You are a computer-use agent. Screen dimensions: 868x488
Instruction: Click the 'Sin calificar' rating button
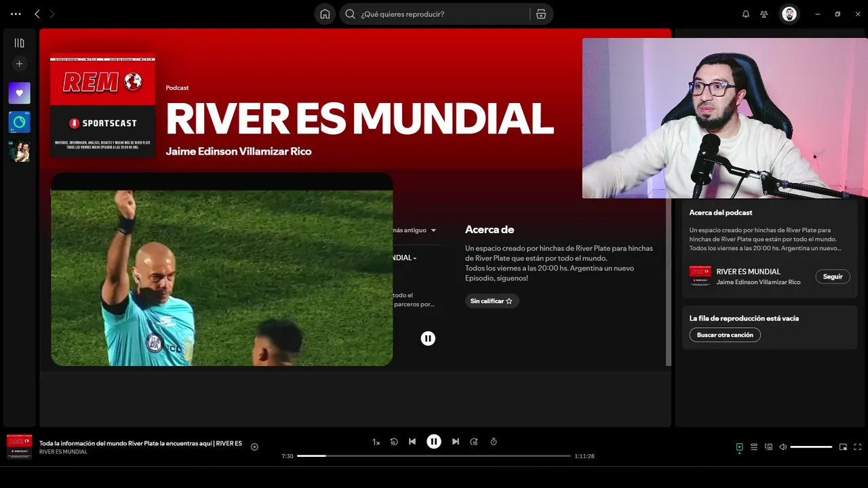click(x=492, y=301)
